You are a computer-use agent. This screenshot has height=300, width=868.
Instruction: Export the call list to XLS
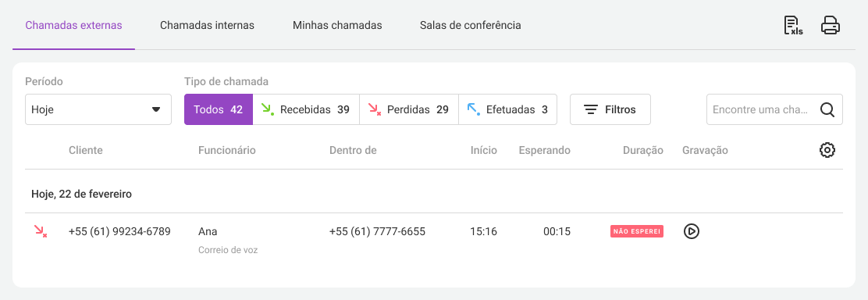click(x=793, y=26)
